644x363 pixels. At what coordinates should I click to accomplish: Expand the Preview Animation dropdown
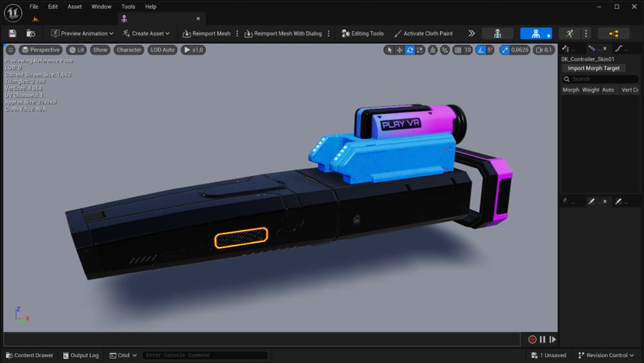click(82, 34)
